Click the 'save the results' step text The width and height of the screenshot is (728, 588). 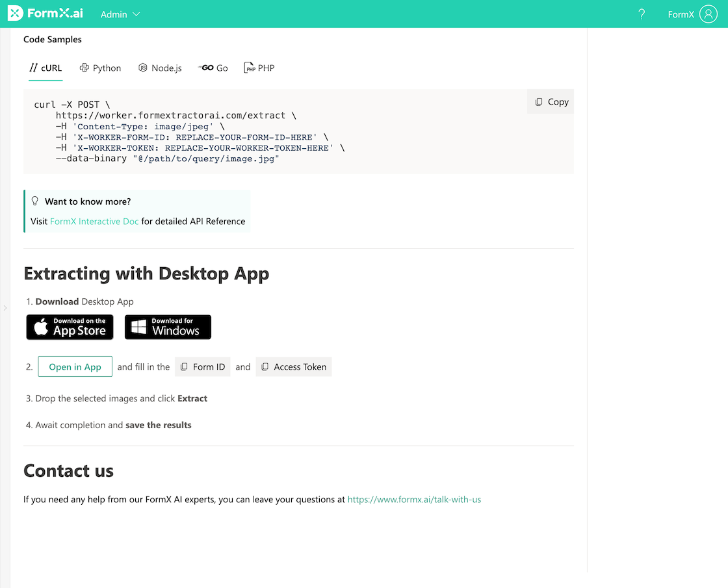tap(159, 425)
